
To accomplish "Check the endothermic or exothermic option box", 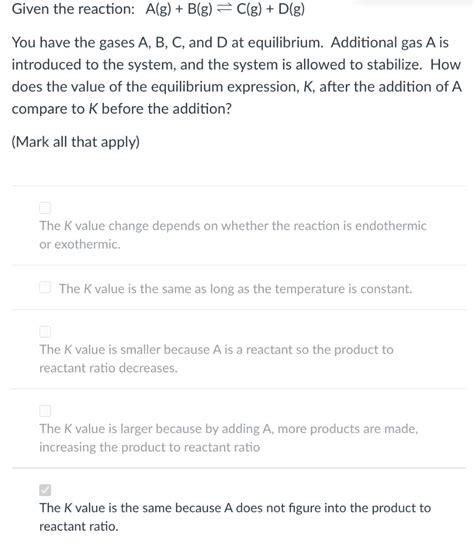I will [45, 208].
